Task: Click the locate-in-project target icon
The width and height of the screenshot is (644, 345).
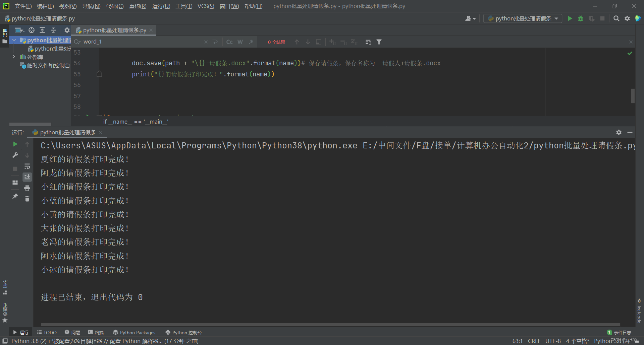Action: [x=32, y=30]
